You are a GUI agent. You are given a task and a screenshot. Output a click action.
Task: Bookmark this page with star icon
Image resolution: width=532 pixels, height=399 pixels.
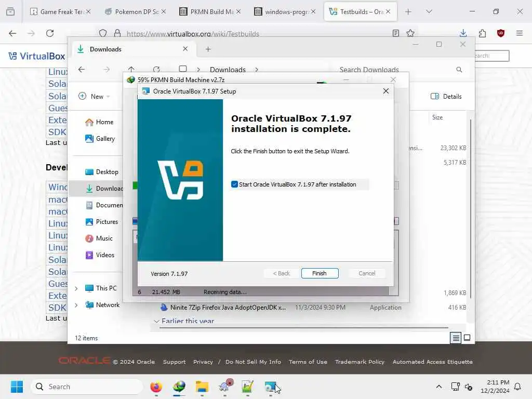(x=410, y=33)
